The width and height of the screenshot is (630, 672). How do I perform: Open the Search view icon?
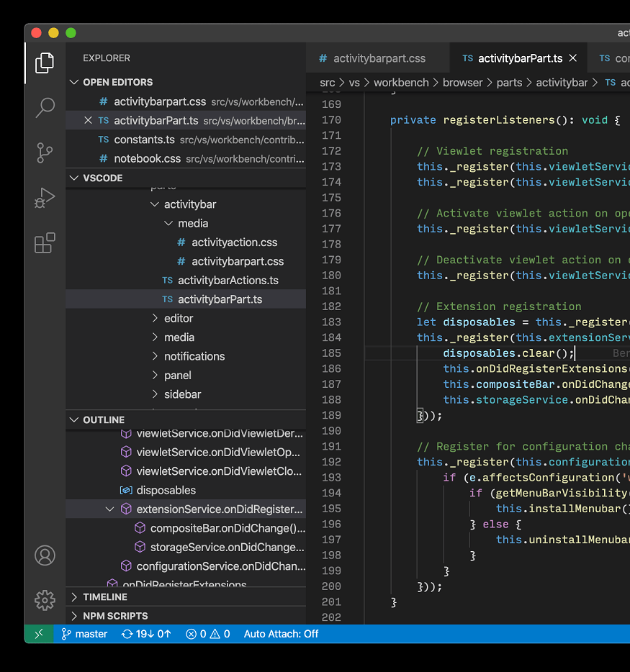(45, 108)
